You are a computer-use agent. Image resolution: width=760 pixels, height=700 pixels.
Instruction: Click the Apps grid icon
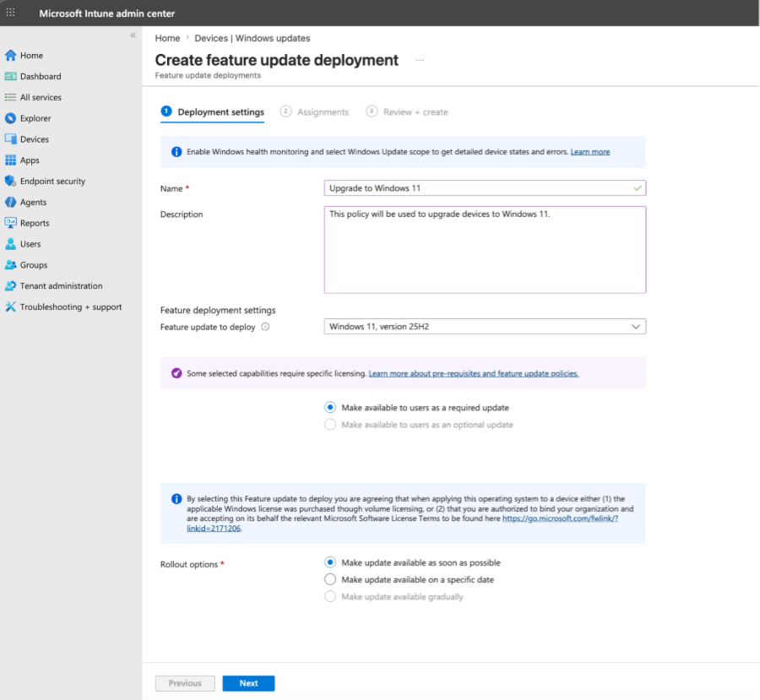pos(11,160)
